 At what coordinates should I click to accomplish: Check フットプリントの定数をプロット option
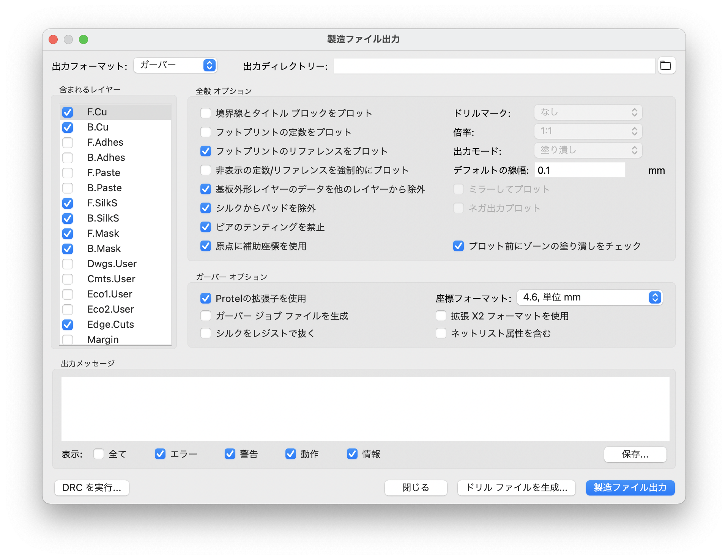pos(206,132)
